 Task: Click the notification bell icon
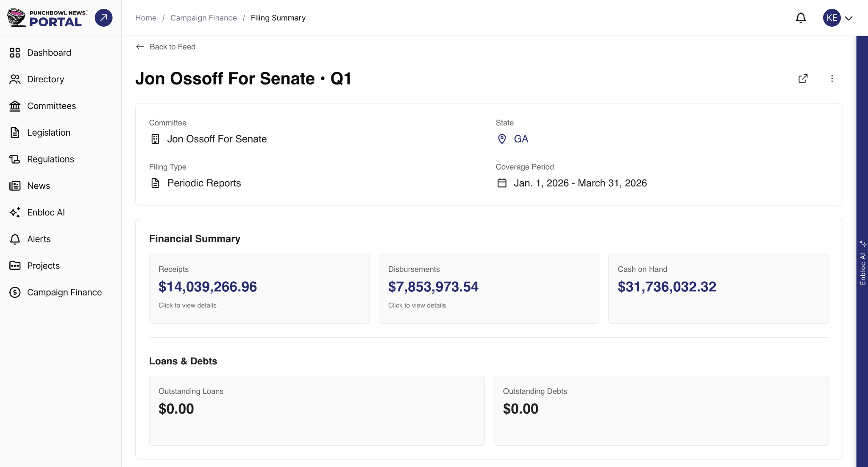801,18
